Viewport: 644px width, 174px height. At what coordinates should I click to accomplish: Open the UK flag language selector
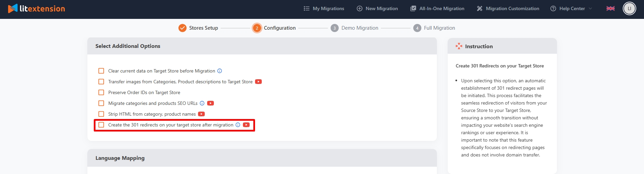[x=611, y=8]
